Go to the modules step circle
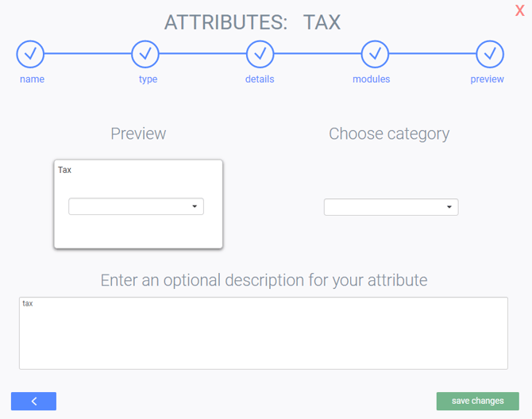This screenshot has width=532, height=419. (375, 54)
